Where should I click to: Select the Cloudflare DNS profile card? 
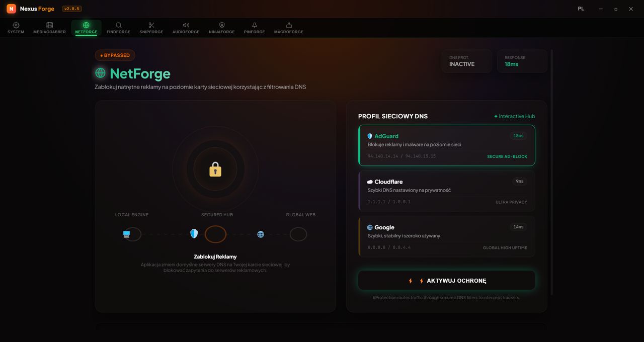[447, 191]
